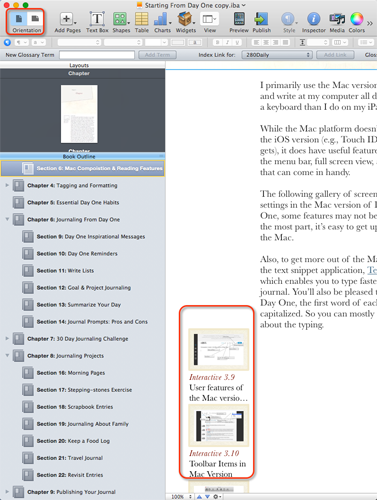
Task: Open the Colors picker
Action: pos(357,22)
